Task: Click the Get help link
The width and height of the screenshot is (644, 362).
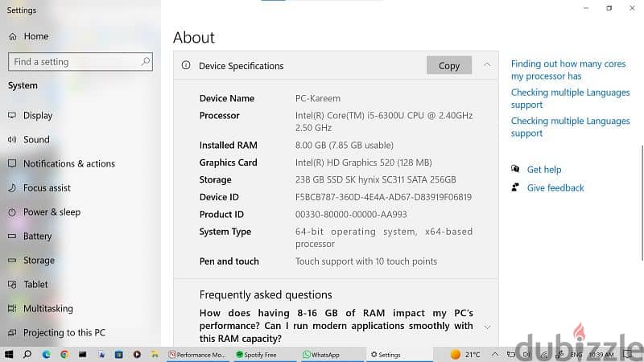Action: 544,170
